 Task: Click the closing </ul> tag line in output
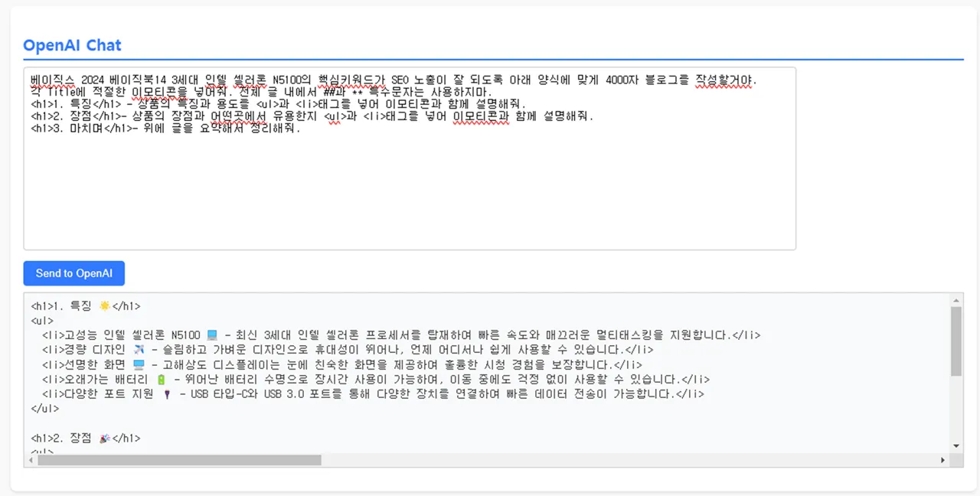pos(45,409)
